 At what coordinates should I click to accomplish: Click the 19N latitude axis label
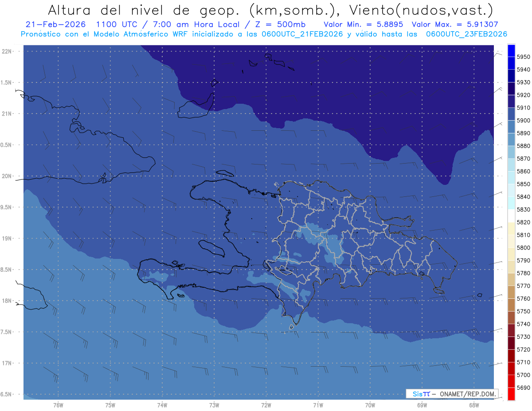[6, 239]
